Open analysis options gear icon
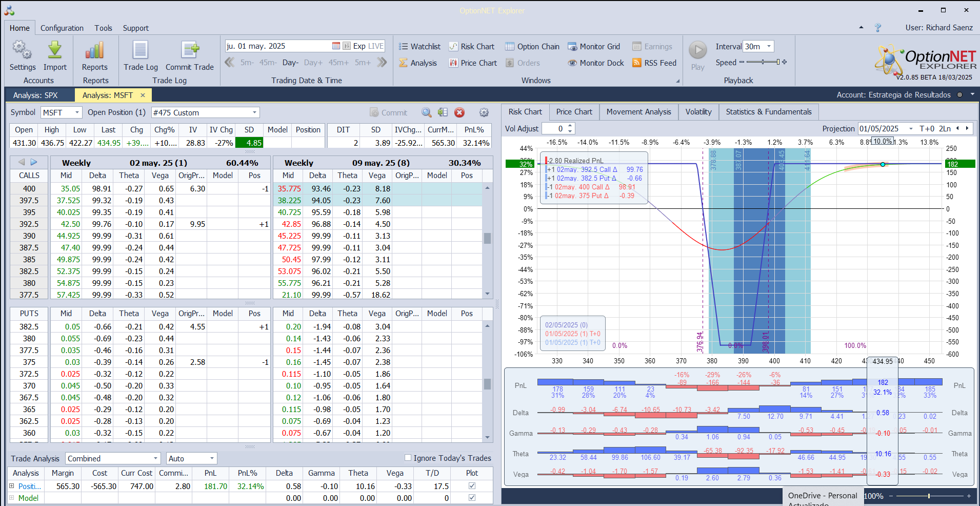 click(x=484, y=112)
